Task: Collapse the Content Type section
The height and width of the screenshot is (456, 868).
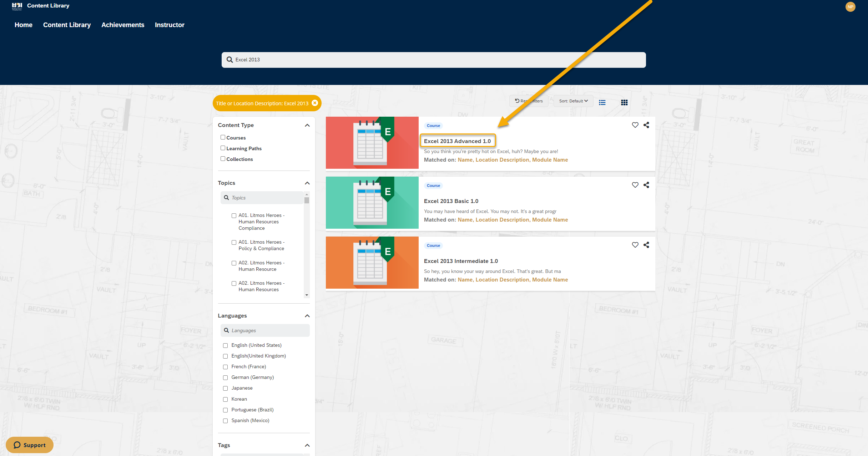Action: coord(307,125)
